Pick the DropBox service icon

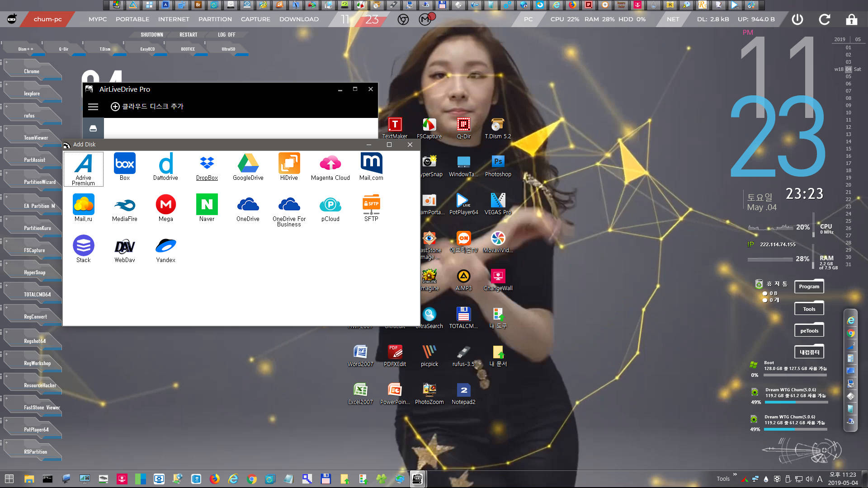pyautogui.click(x=207, y=167)
